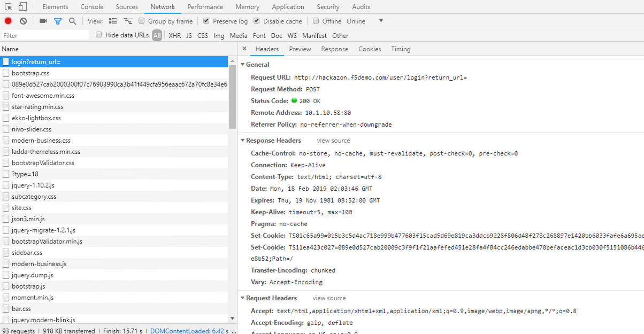
Task: Filter requests by CSS type
Action: tap(203, 36)
